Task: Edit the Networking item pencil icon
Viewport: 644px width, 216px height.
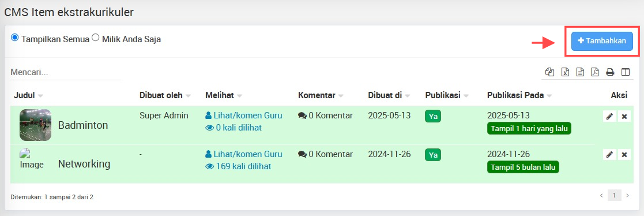Action: pyautogui.click(x=609, y=155)
